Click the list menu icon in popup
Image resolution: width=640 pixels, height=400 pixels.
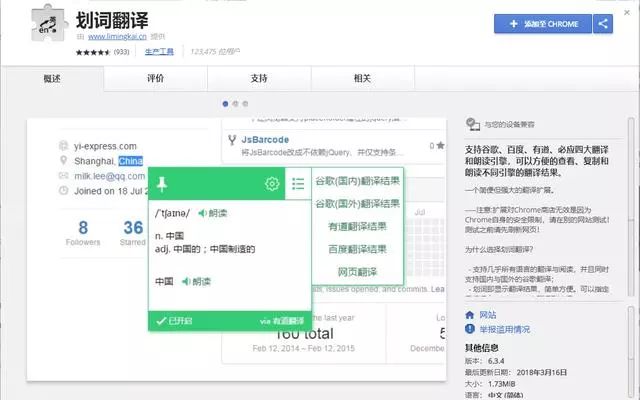pos(297,184)
